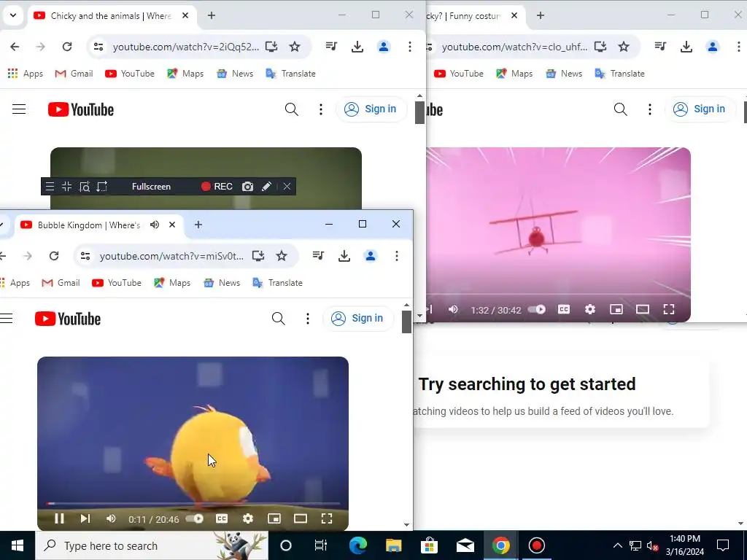
Task: Open News bookmark in Chicky window
Action: click(235, 74)
